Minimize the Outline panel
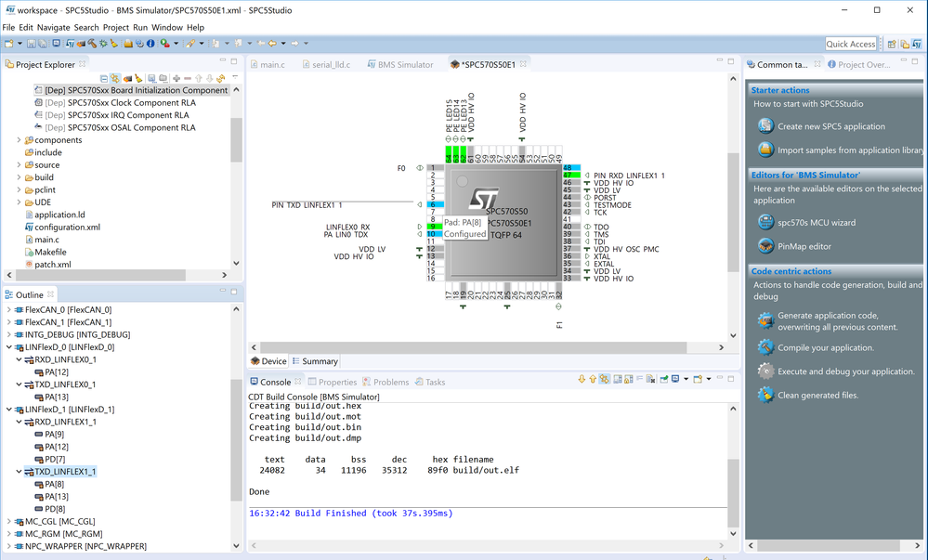Viewport: 928px width, 560px height. coord(223,291)
